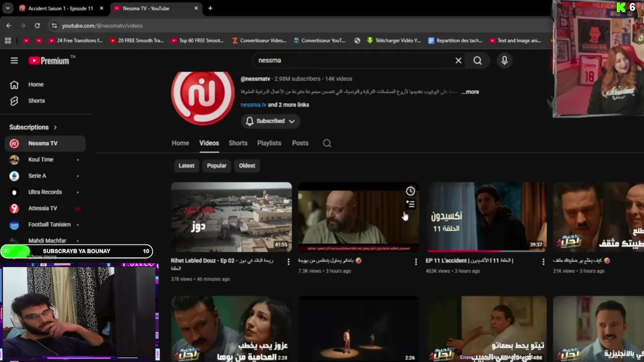The width and height of the screenshot is (644, 362).
Task: Search within the channel using the magnifier icon
Action: click(327, 143)
